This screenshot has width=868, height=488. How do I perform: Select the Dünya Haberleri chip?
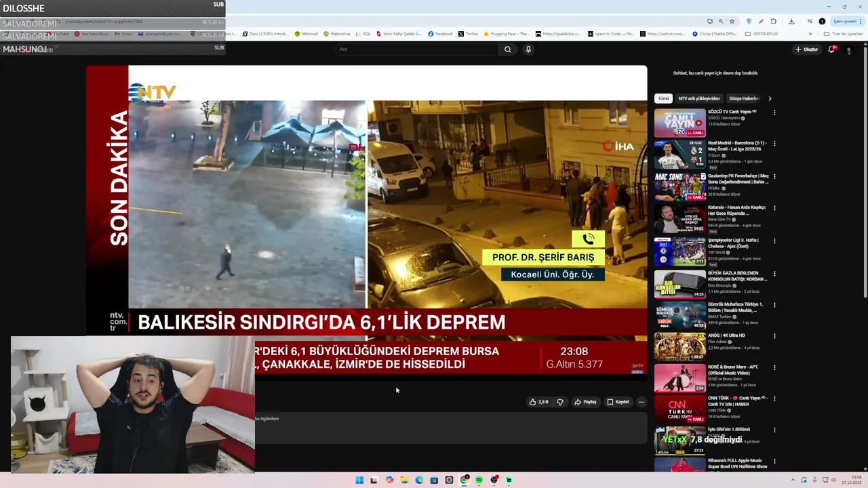click(744, 98)
